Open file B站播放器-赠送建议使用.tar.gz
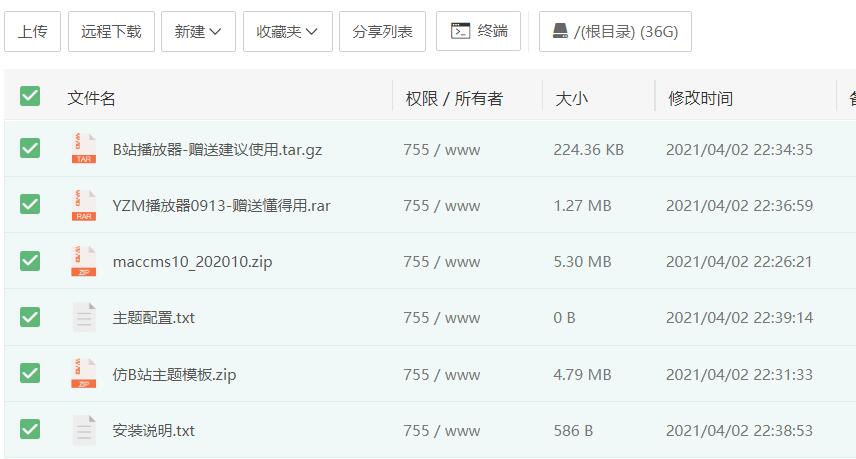This screenshot has height=459, width=856. tap(217, 150)
